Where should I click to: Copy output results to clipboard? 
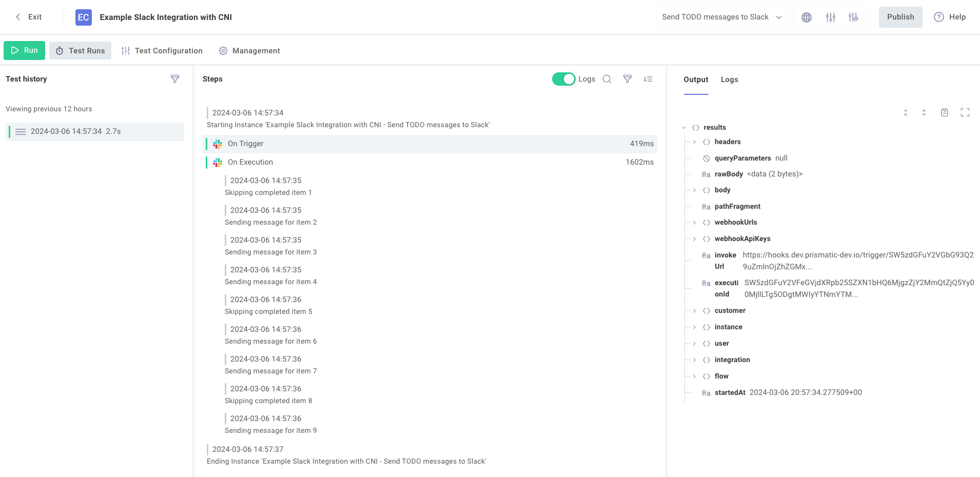pyautogui.click(x=944, y=112)
